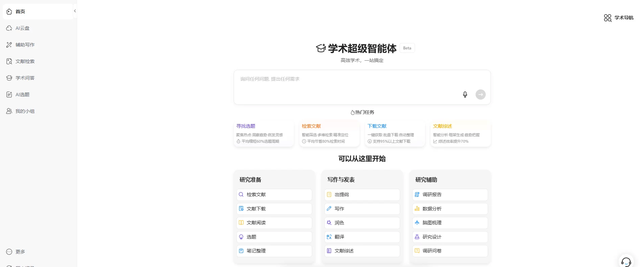
Task: Open AI云盘 from the sidebar
Action: tap(38, 28)
